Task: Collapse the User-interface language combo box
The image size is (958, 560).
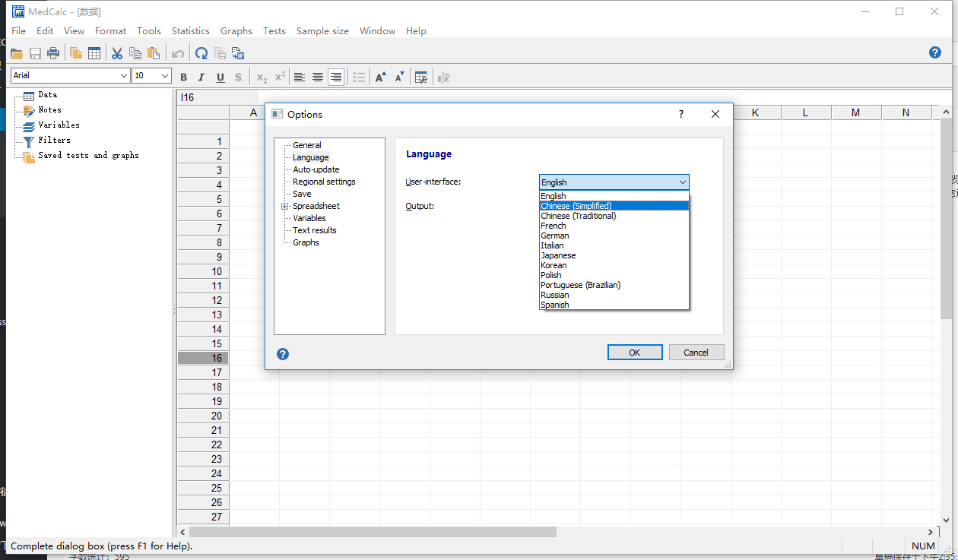Action: [x=614, y=182]
